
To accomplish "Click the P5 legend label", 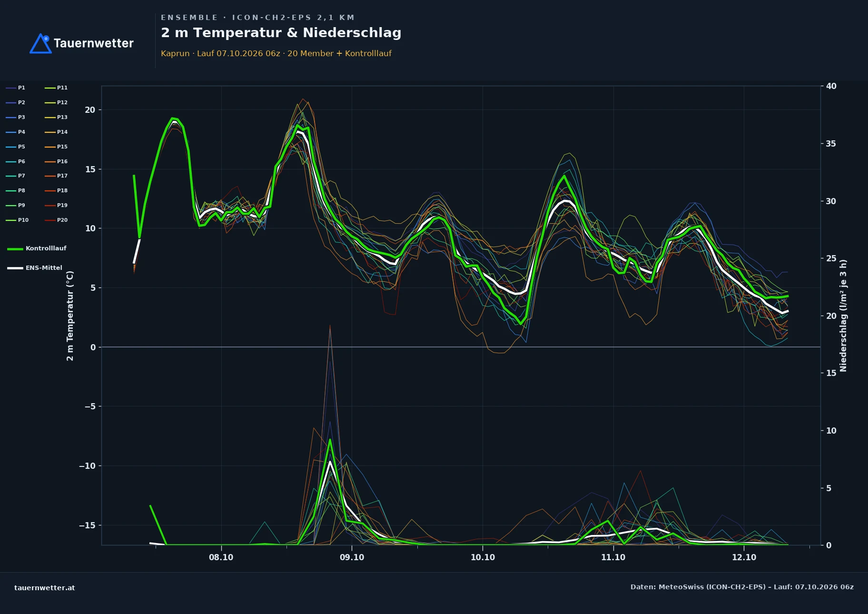I will coord(21,147).
